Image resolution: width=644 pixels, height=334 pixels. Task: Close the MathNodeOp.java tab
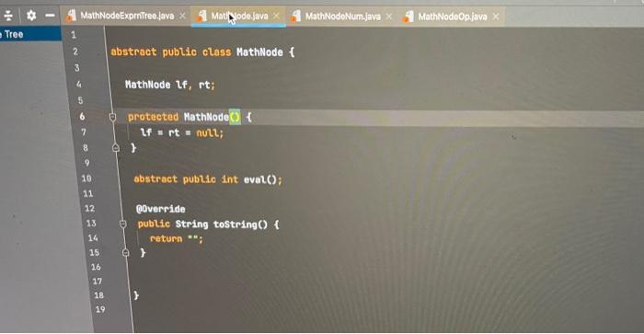496,17
